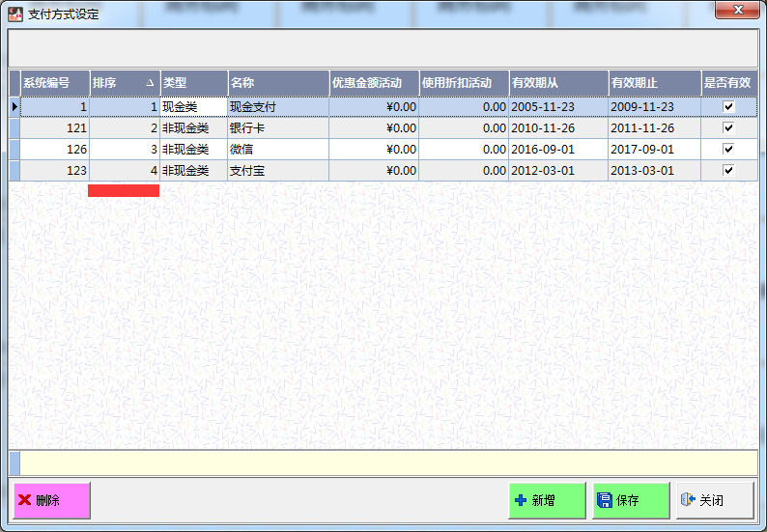
Task: Sort by 类型 column header
Action: [x=193, y=83]
